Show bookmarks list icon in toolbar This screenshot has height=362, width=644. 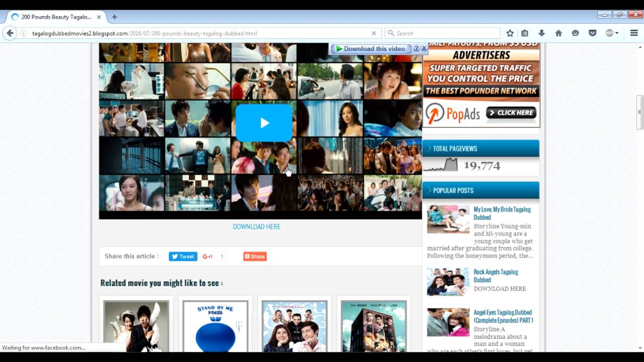click(525, 33)
